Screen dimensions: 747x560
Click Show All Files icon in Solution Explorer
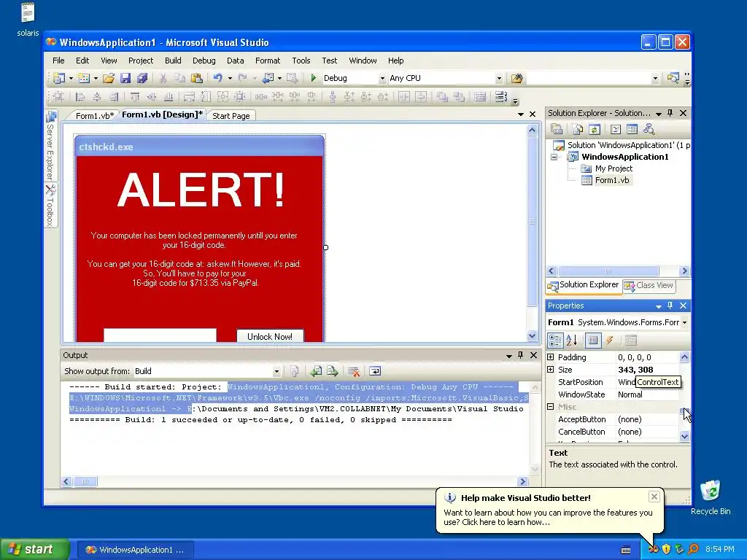coord(578,129)
